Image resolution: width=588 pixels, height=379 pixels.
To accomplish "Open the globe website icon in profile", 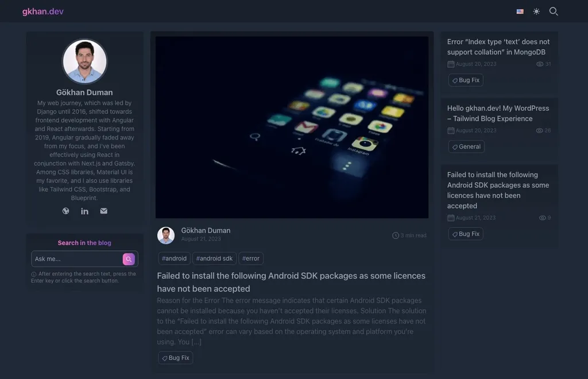I will pos(65,211).
